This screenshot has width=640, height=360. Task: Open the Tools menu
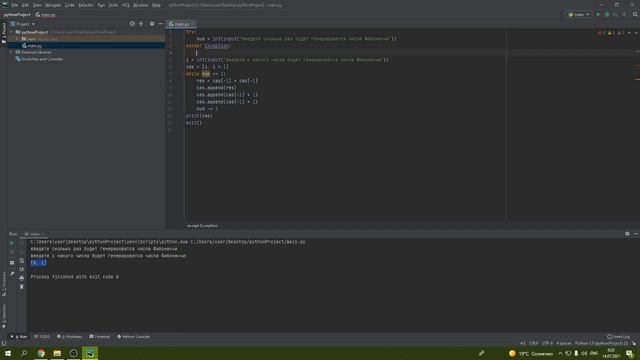[113, 5]
